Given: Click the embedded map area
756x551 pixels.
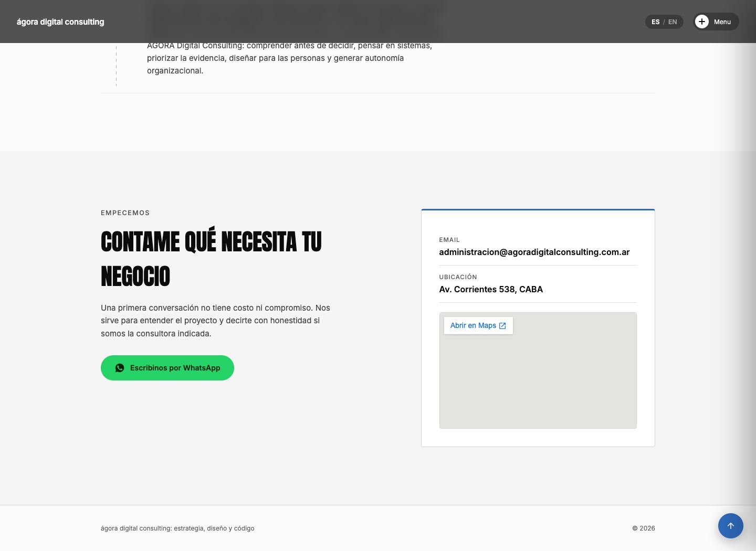Looking at the screenshot, I should [x=538, y=370].
